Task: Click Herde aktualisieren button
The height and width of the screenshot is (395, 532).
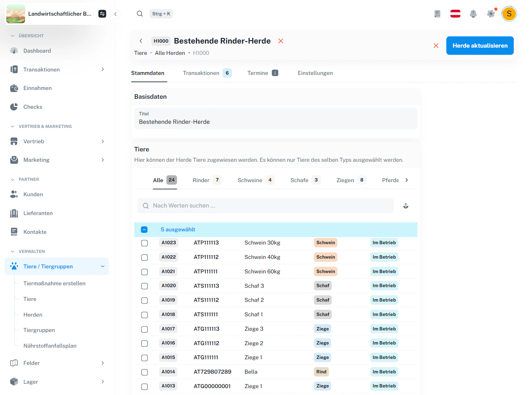Action: [480, 46]
